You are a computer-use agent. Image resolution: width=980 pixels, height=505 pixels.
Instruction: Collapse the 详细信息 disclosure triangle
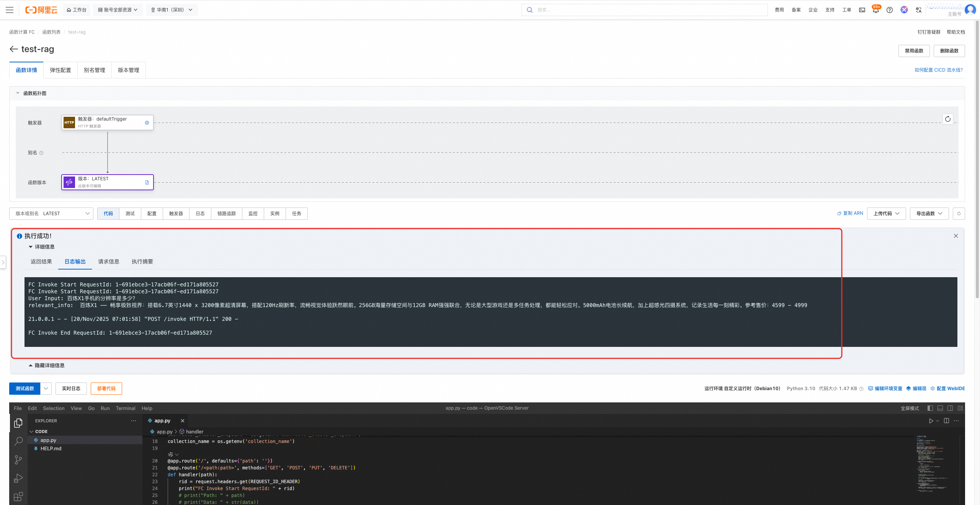[31, 247]
